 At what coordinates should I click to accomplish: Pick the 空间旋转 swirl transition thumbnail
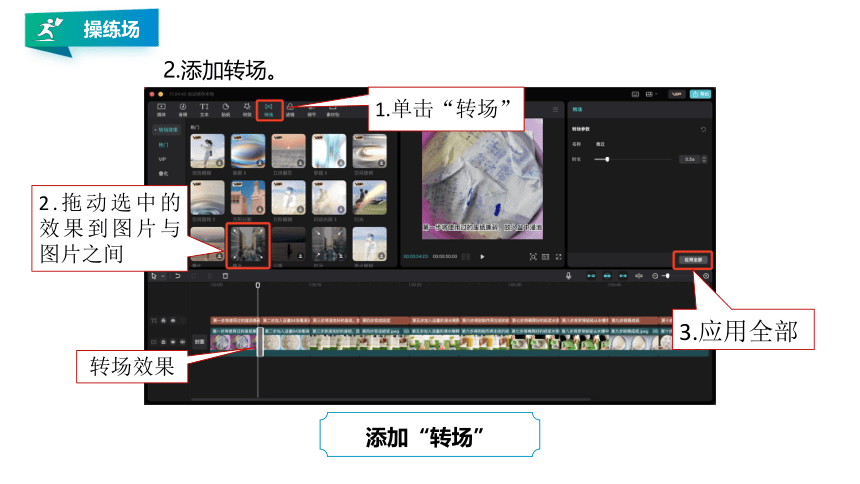pyautogui.click(x=370, y=151)
